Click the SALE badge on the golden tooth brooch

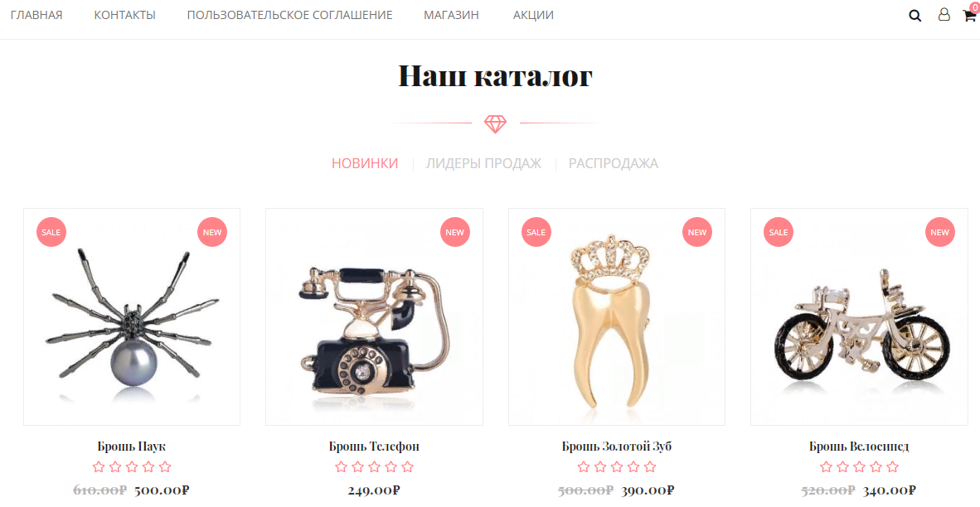[x=536, y=232]
